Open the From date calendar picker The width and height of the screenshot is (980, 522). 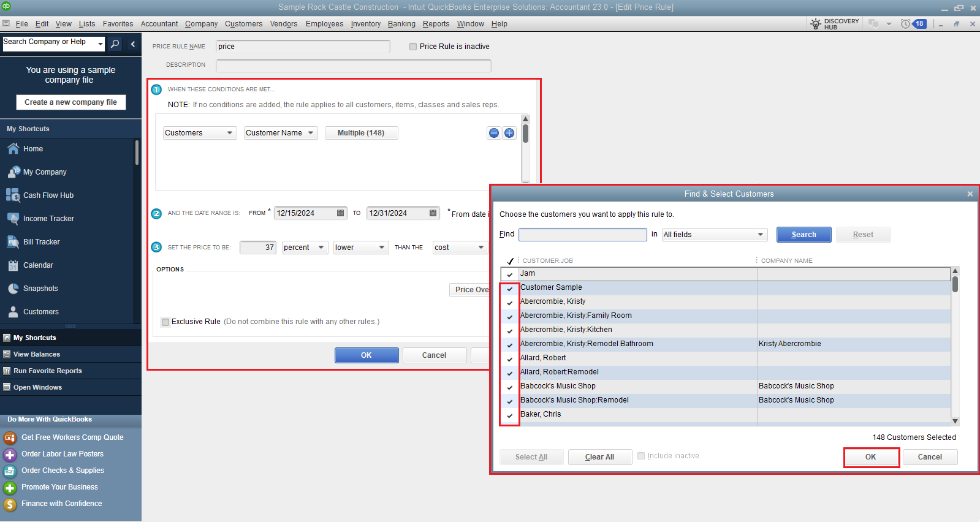tap(341, 213)
